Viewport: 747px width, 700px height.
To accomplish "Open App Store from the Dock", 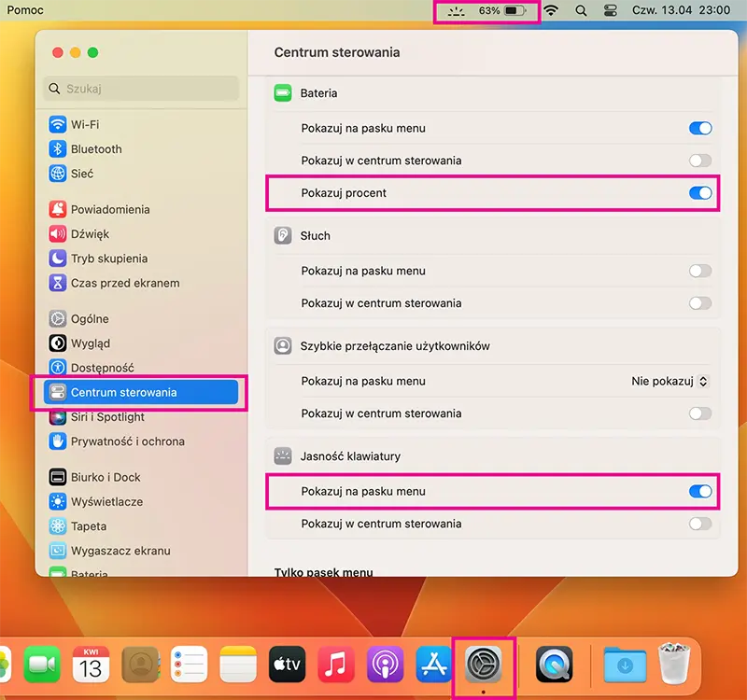I will coord(433,666).
